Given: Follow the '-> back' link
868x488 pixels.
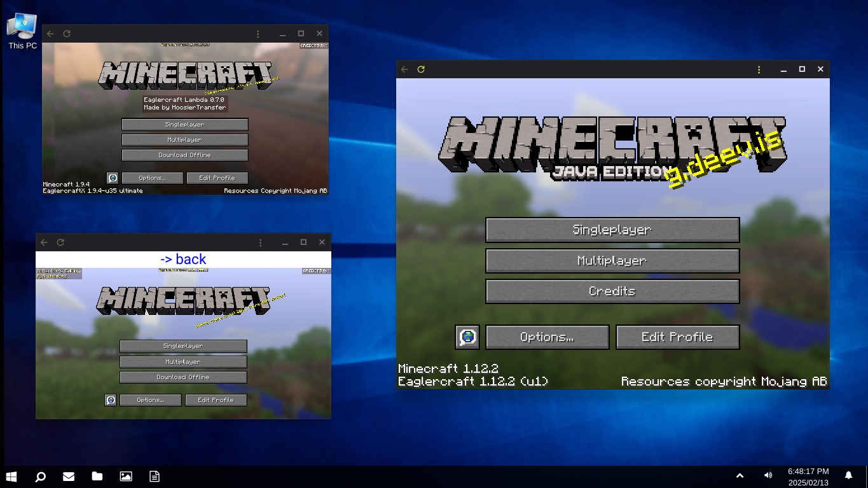Looking at the screenshot, I should tap(183, 260).
